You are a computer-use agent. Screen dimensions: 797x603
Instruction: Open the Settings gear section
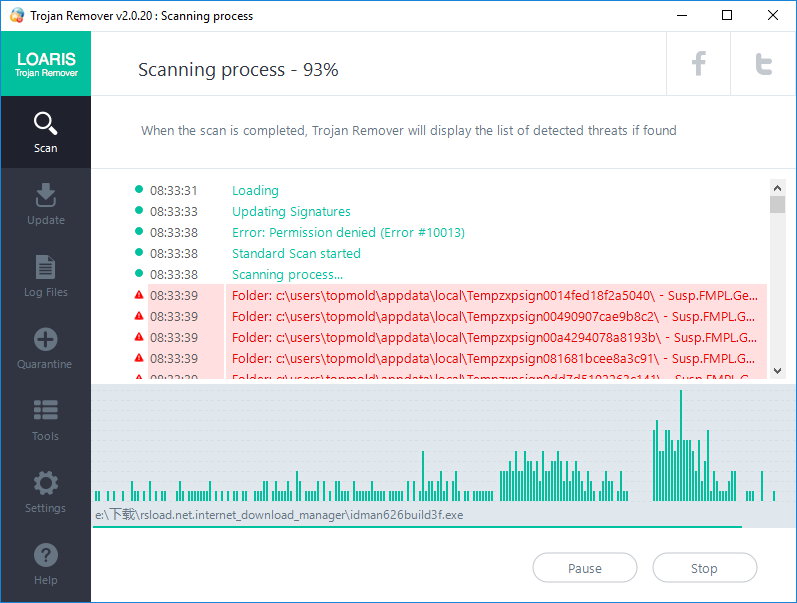coord(46,492)
